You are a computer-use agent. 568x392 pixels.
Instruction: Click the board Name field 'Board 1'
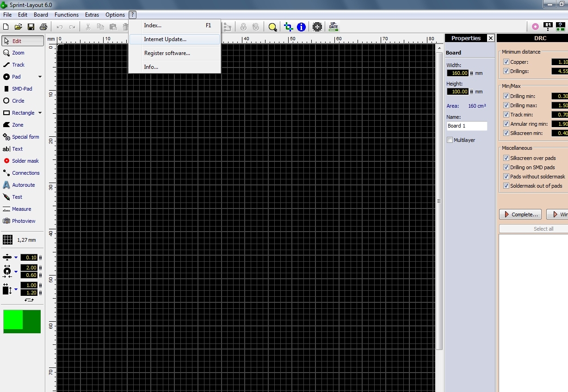(x=467, y=126)
